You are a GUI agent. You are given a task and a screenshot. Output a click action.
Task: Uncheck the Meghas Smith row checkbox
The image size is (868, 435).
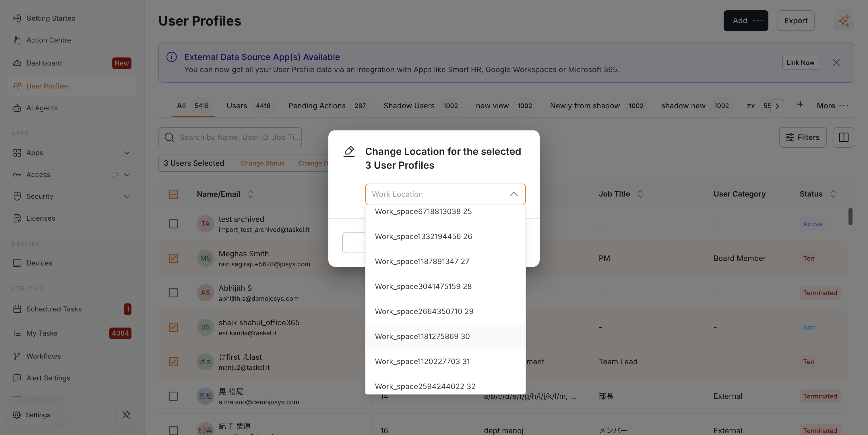[173, 258]
